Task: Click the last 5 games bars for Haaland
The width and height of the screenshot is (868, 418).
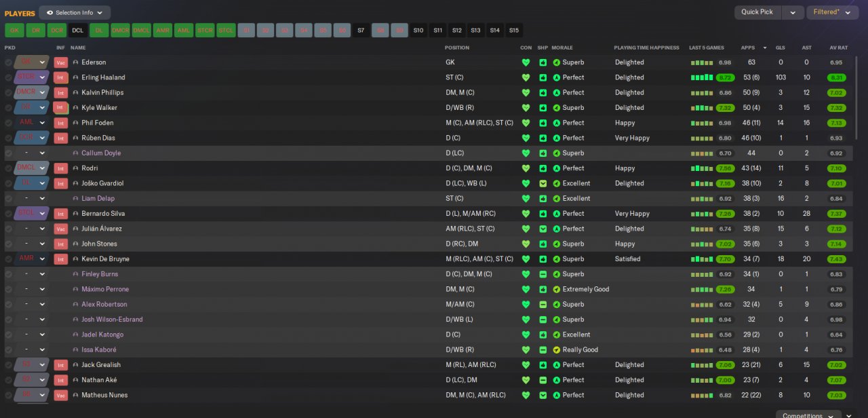Action: click(x=701, y=78)
